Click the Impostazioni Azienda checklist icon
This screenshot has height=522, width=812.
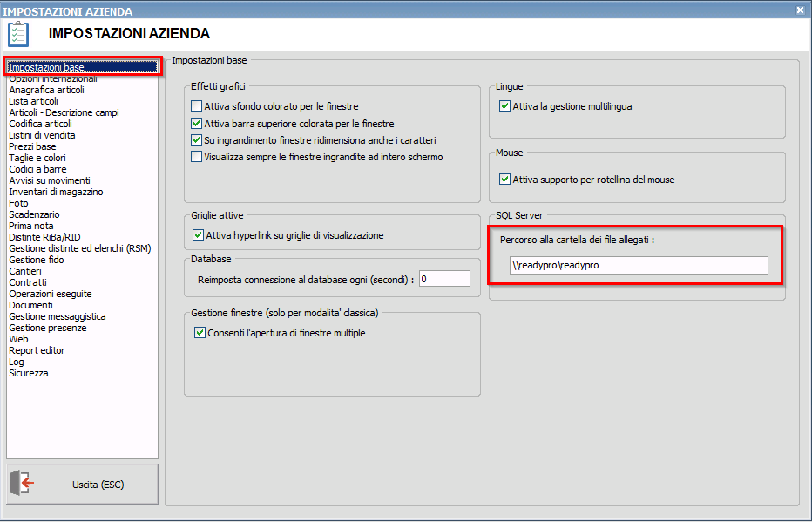[18, 34]
